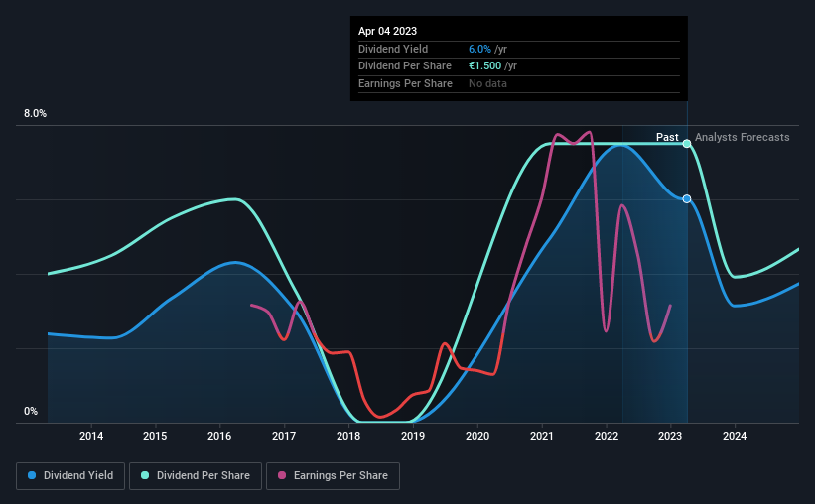815x504 pixels.
Task: Click the 2024 x-axis label
Action: [735, 436]
